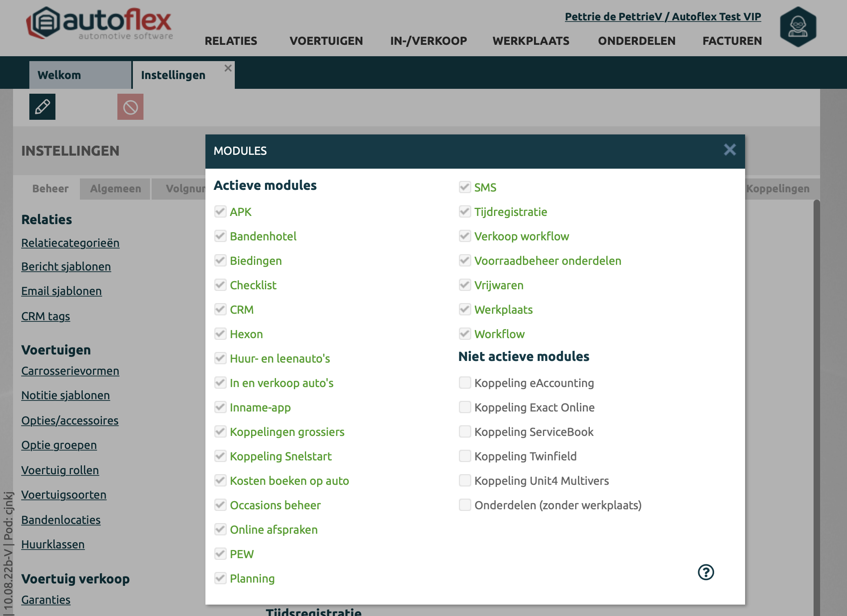Open the help question mark icon
This screenshot has width=847, height=616.
pyautogui.click(x=706, y=572)
